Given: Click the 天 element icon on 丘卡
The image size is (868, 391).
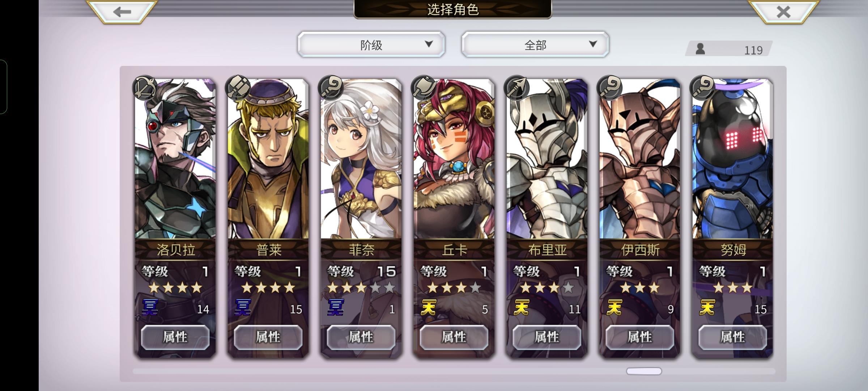Looking at the screenshot, I should 429,307.
